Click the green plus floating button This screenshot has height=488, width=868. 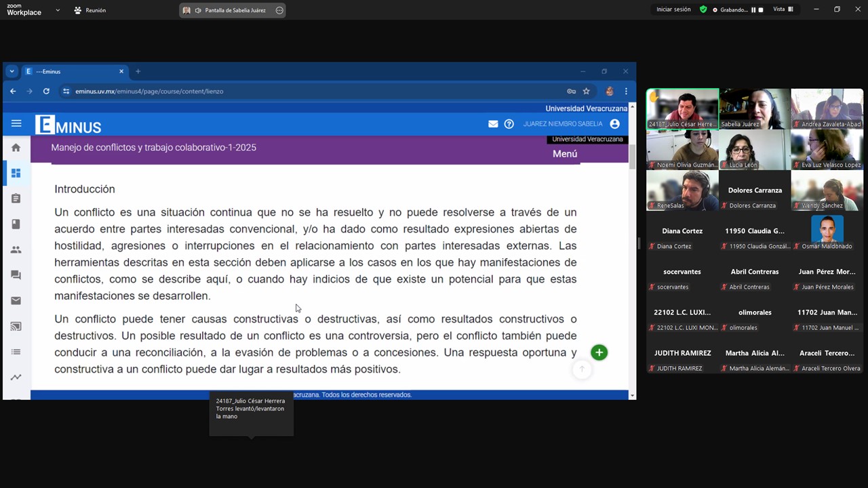coord(599,352)
